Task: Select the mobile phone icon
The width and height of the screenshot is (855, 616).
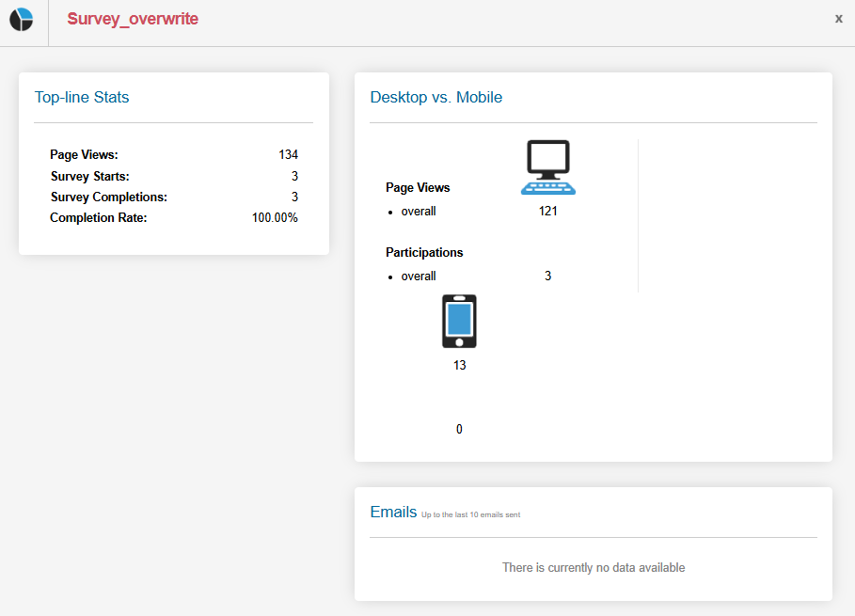Action: pos(458,321)
